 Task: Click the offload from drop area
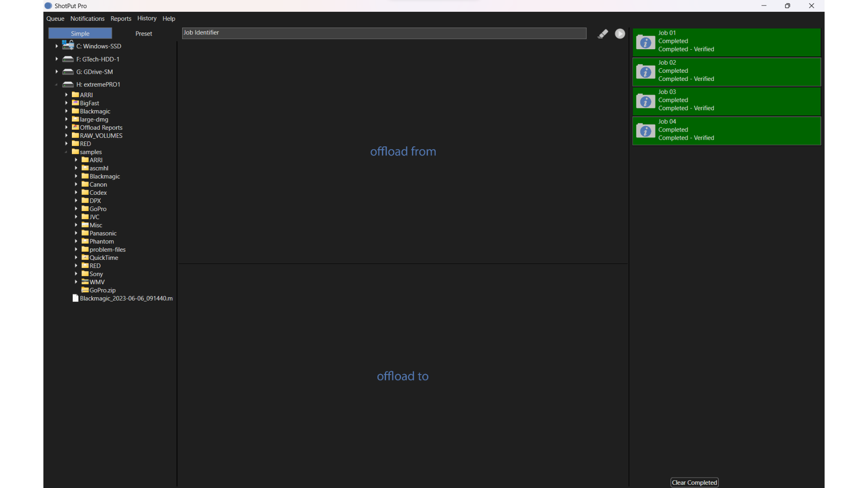point(403,152)
